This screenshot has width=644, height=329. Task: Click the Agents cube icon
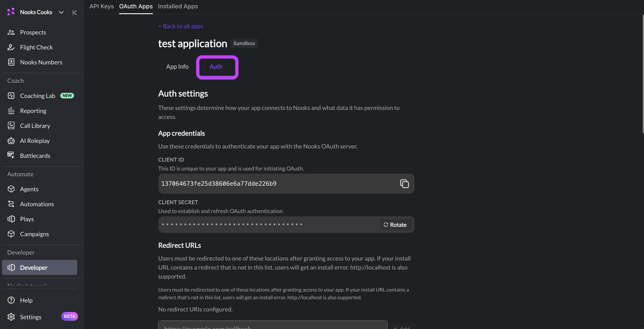click(11, 189)
